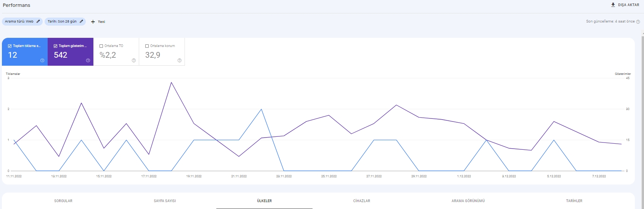This screenshot has width=644, height=209.
Task: Open help icon next to Son güncelleme
Action: [638, 22]
